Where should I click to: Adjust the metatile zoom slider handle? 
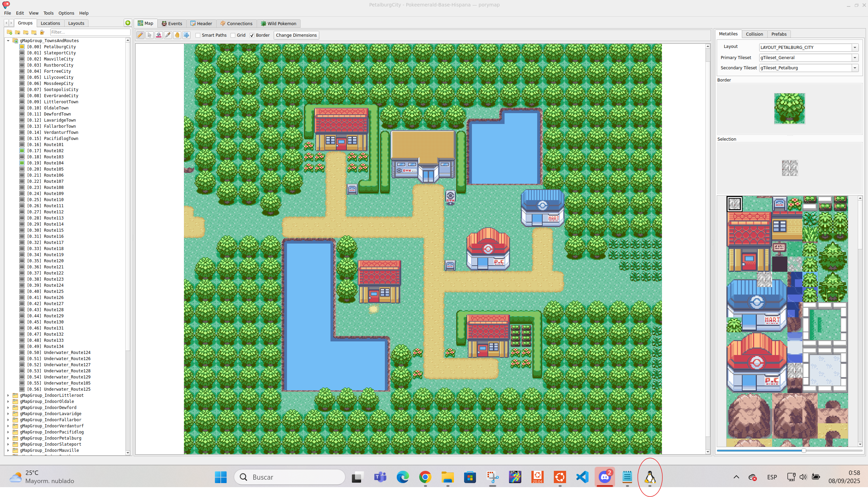(x=804, y=450)
